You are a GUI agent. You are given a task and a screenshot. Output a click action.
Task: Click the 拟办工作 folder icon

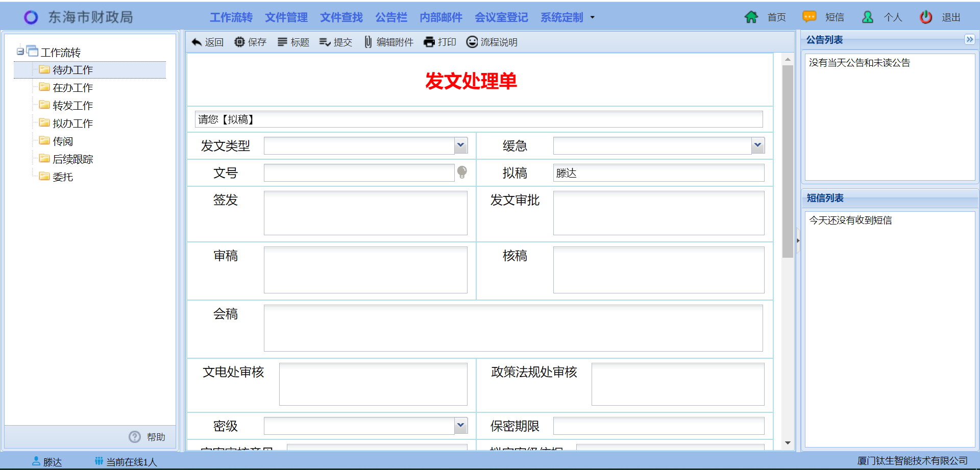click(x=44, y=122)
